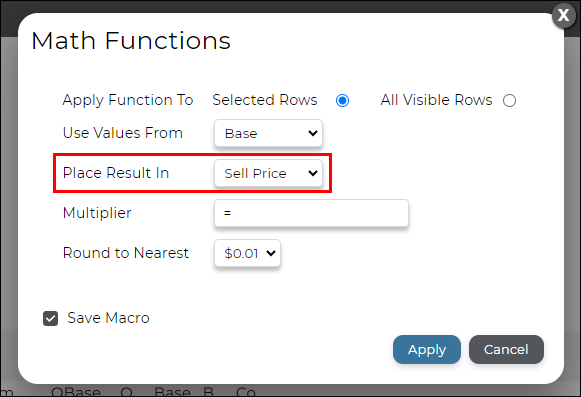The width and height of the screenshot is (581, 397).
Task: Expand the Place Result In dropdown
Action: pos(268,173)
